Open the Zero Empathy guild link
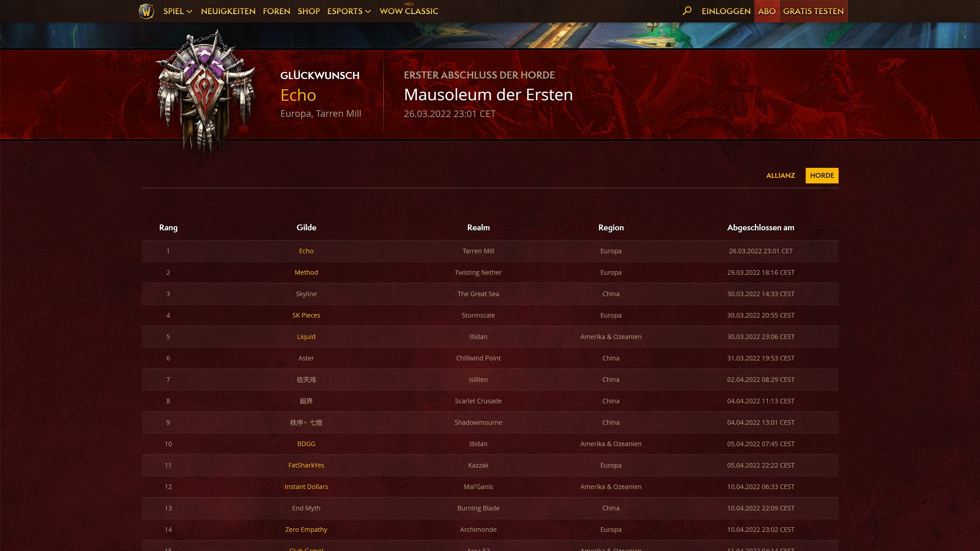 (x=306, y=529)
